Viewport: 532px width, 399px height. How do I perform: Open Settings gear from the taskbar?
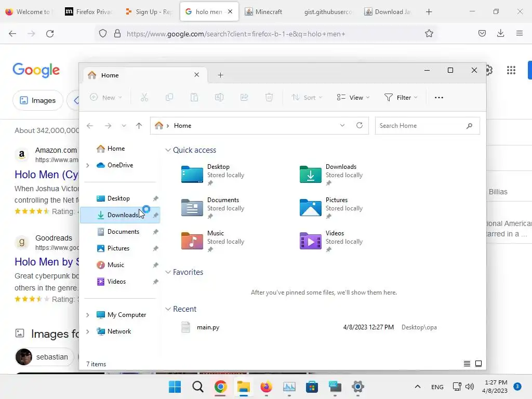(357, 387)
